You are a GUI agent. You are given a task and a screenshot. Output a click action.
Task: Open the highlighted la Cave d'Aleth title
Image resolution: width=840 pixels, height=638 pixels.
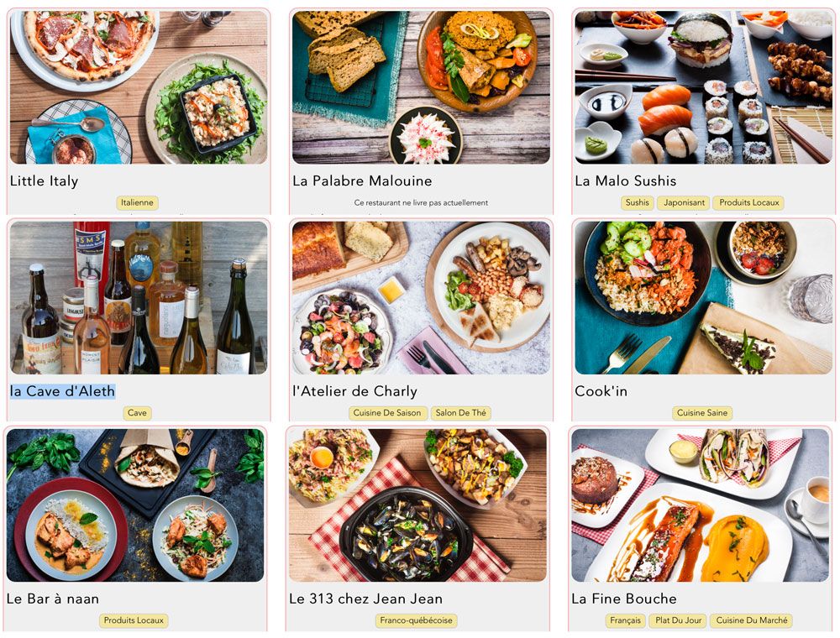(63, 391)
